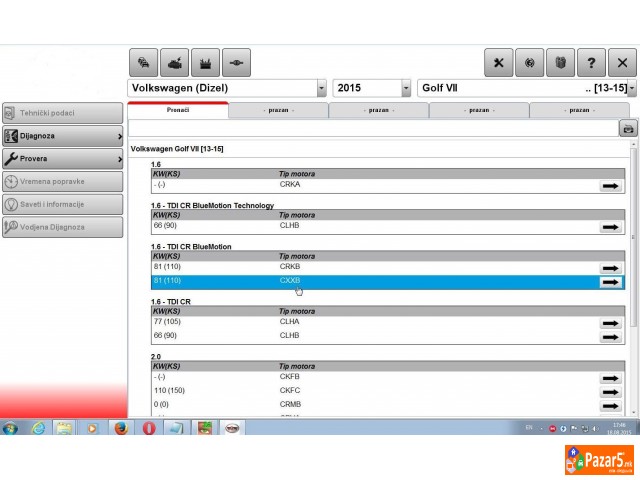
Task: Launch Internet Explorer from the taskbar
Action: tap(38, 428)
